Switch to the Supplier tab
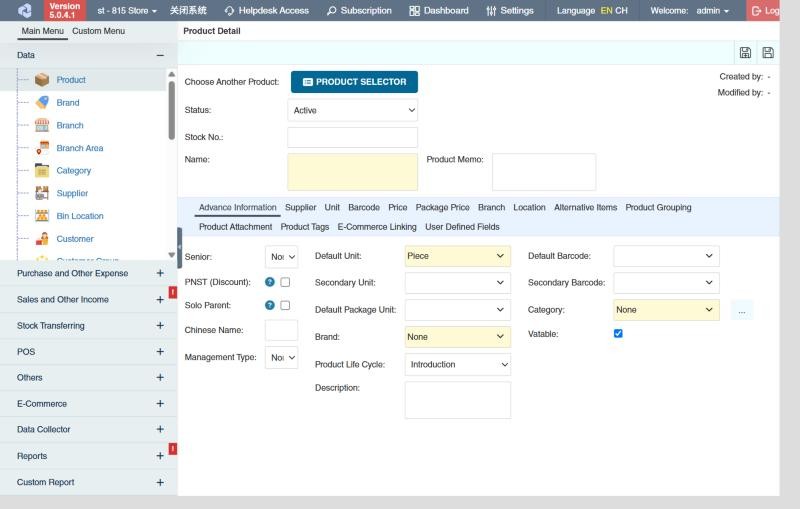The width and height of the screenshot is (800, 509). coord(301,207)
